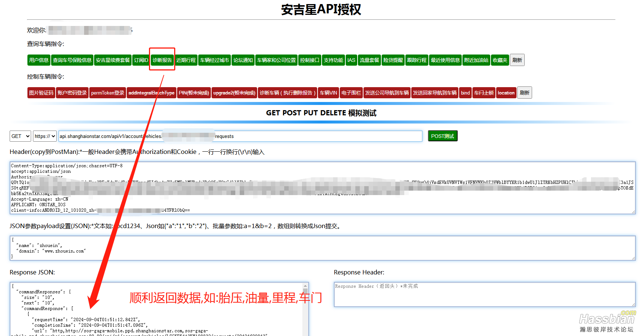
Task: Click inside the Header textarea
Action: pos(323,188)
